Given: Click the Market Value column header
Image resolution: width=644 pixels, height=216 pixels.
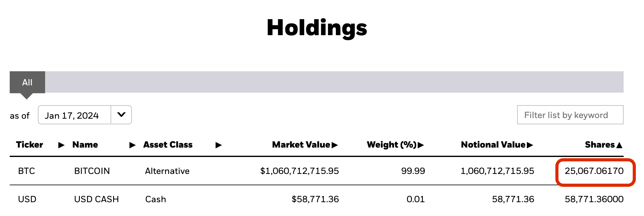Looking at the screenshot, I should tap(301, 145).
